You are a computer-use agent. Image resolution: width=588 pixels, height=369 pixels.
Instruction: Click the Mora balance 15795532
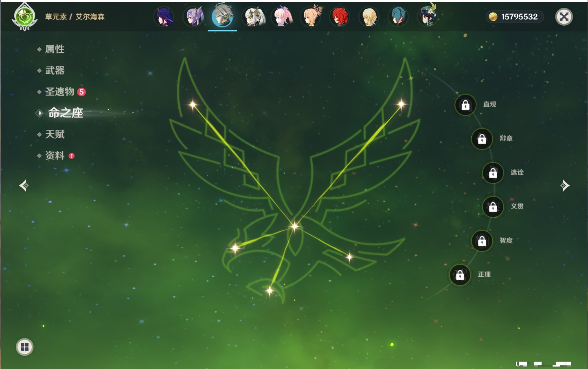pos(515,17)
